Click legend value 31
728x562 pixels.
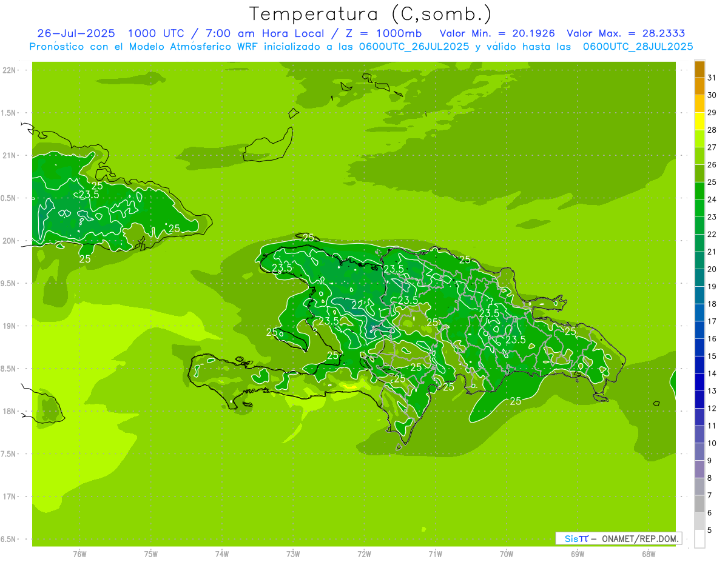click(712, 78)
